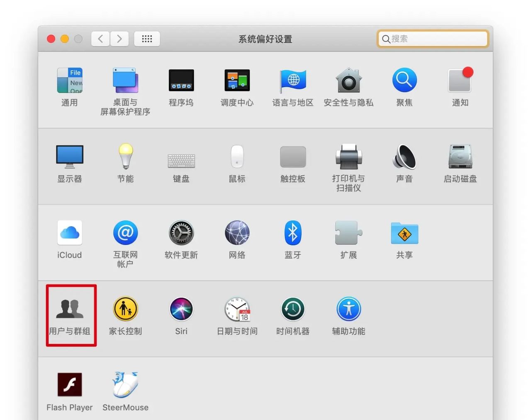Show all preferences via grid button

(x=147, y=39)
